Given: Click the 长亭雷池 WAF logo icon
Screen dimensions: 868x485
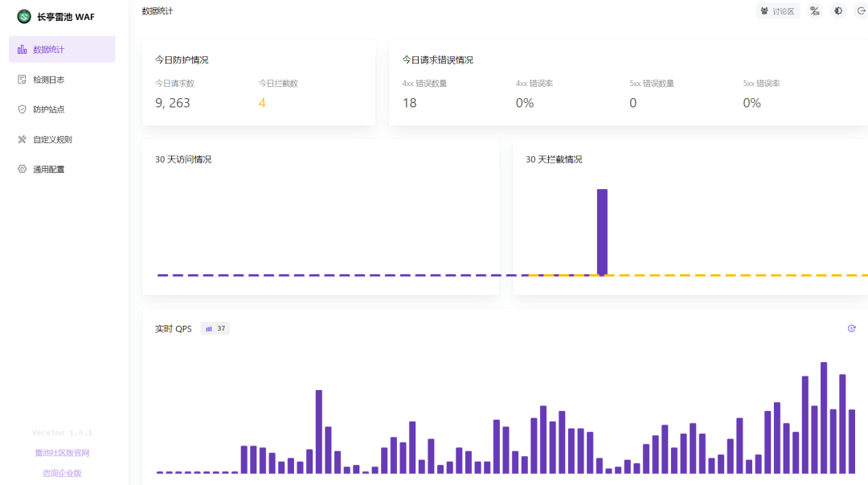Looking at the screenshot, I should tap(24, 17).
